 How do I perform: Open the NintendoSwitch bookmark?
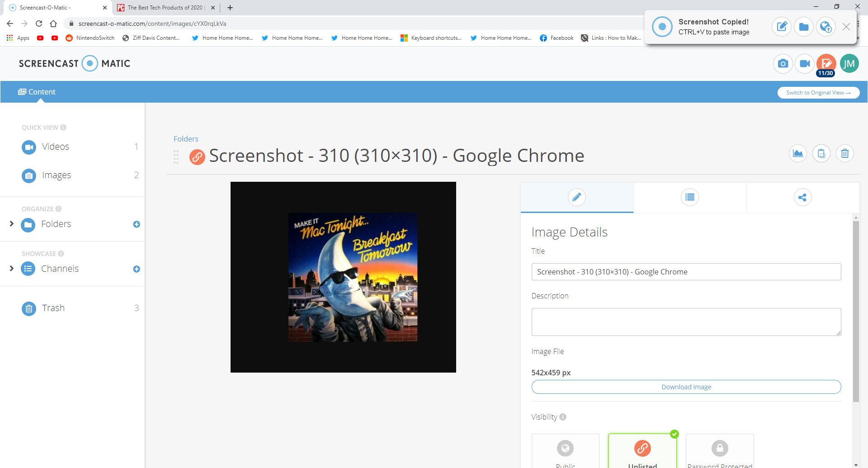pos(90,38)
